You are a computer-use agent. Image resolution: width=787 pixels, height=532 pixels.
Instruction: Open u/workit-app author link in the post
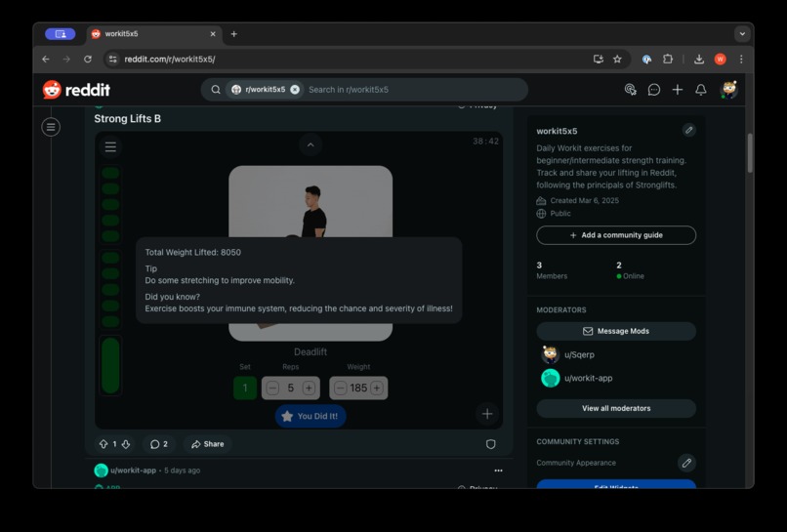click(x=133, y=471)
